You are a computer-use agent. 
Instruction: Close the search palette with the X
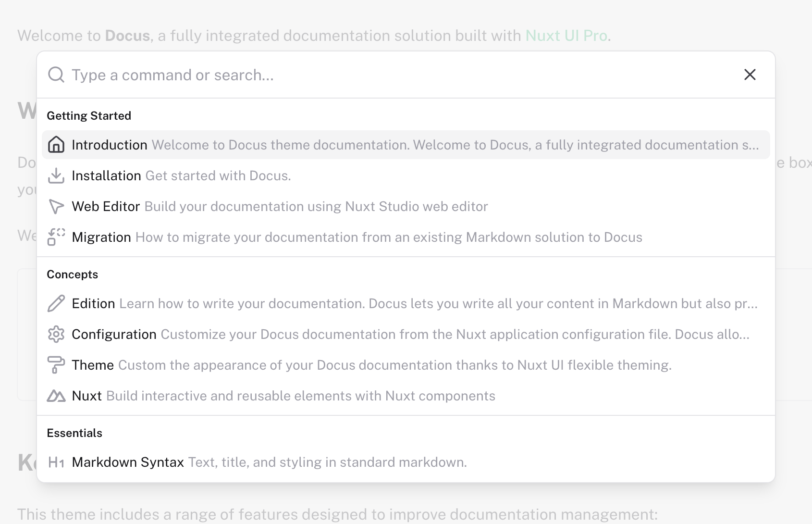tap(750, 75)
